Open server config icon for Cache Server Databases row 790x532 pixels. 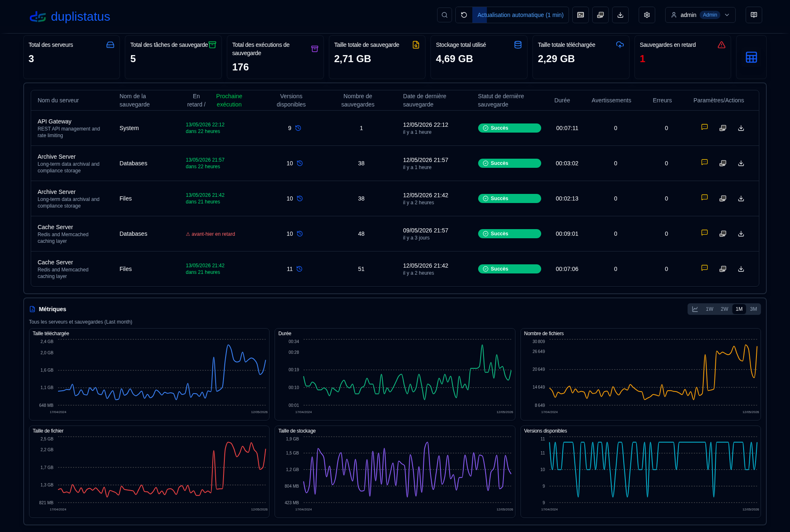[723, 234]
